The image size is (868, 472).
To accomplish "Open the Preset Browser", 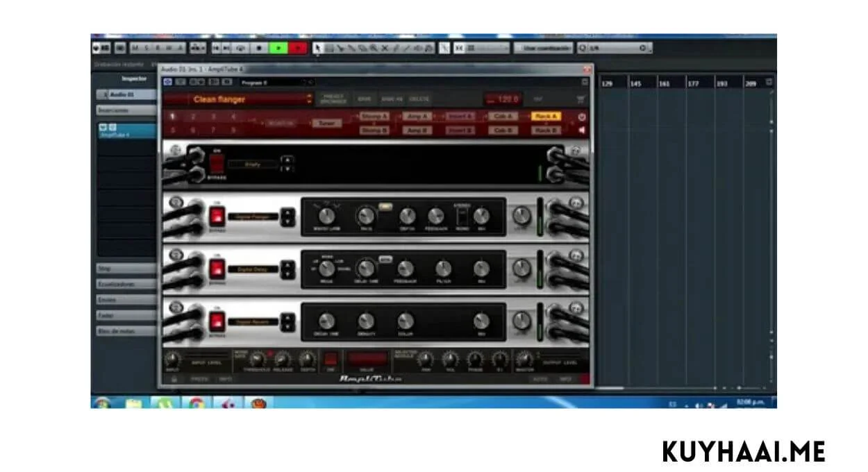I will [334, 99].
